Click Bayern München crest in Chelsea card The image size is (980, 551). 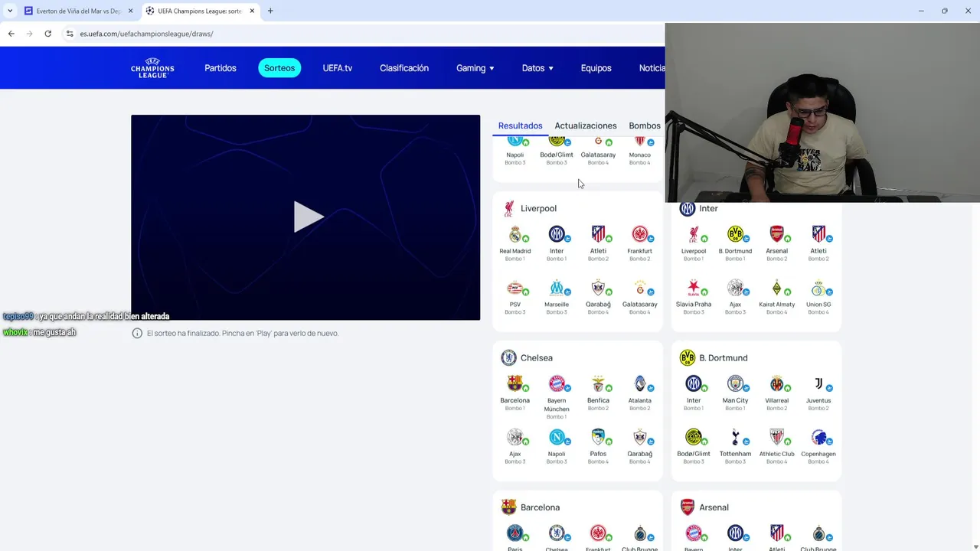pyautogui.click(x=557, y=383)
